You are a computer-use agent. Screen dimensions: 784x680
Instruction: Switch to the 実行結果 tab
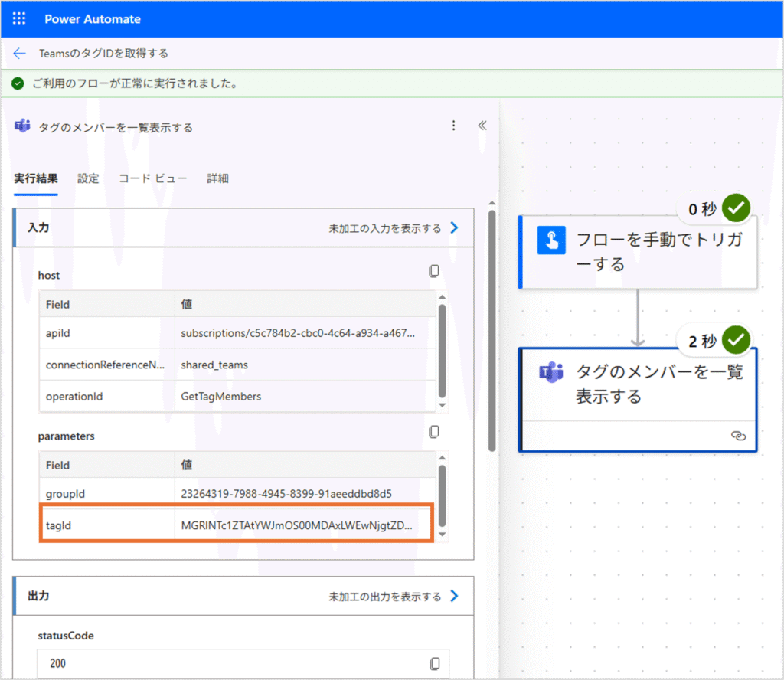click(35, 178)
